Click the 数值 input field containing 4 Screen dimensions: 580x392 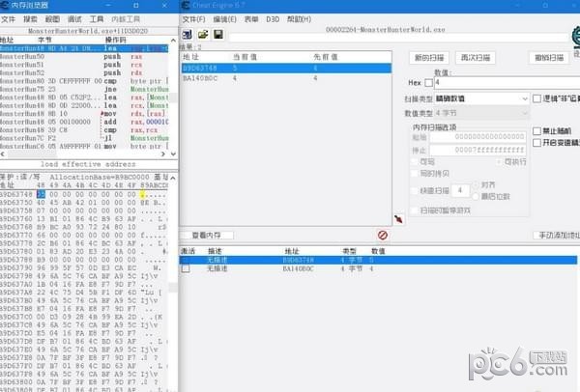(507, 83)
